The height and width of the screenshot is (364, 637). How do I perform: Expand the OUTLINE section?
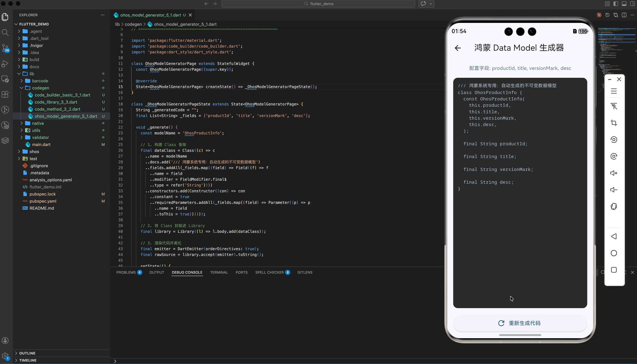[x=27, y=353]
